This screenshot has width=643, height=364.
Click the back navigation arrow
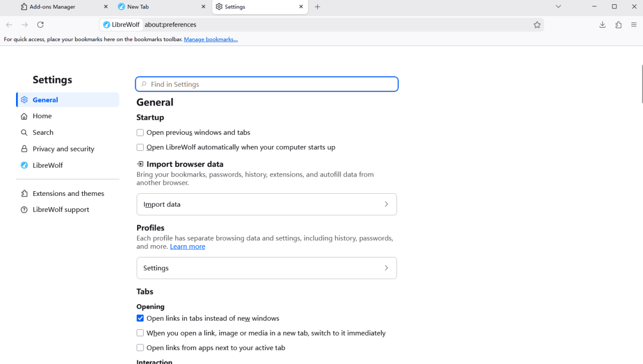9,25
